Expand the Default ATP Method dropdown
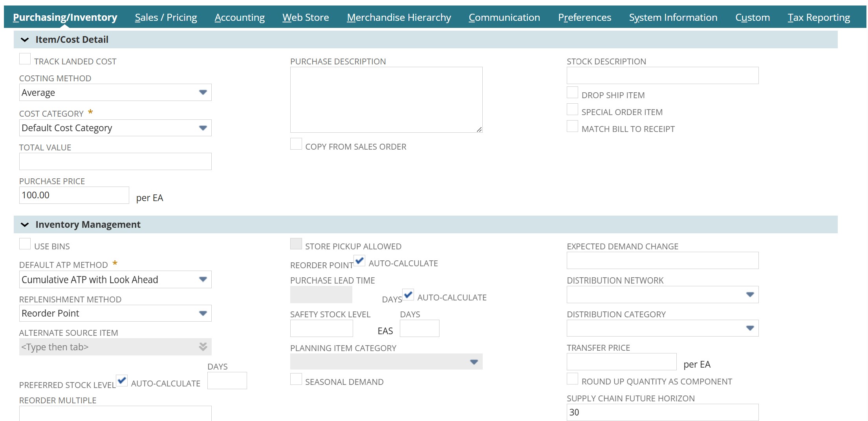Viewport: 868px width, 421px height. 203,280
